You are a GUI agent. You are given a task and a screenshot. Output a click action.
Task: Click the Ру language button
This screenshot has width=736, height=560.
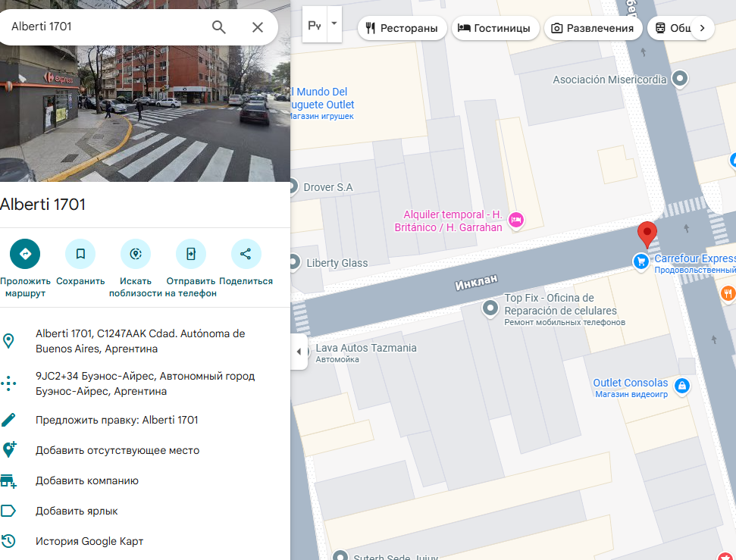click(x=315, y=25)
